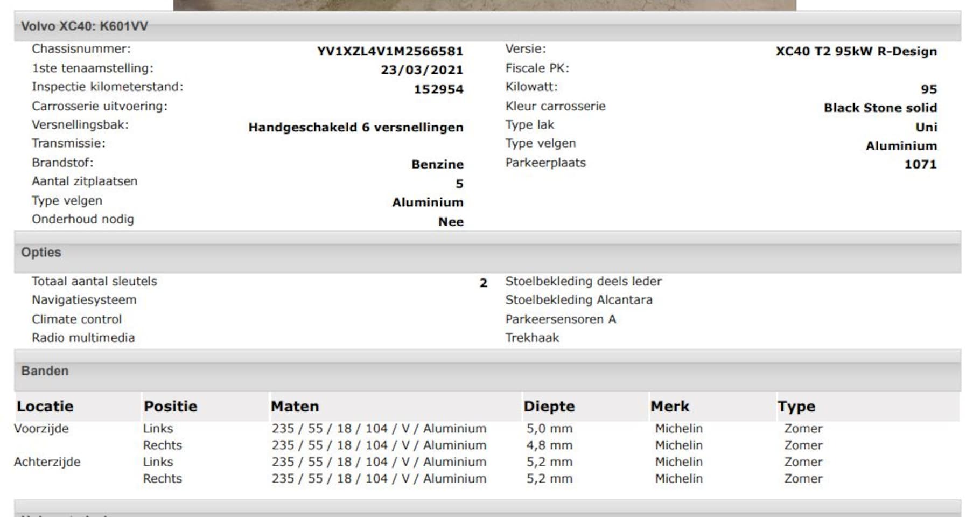
Task: Click the 'Chassisnummer:' label
Action: click(x=81, y=49)
